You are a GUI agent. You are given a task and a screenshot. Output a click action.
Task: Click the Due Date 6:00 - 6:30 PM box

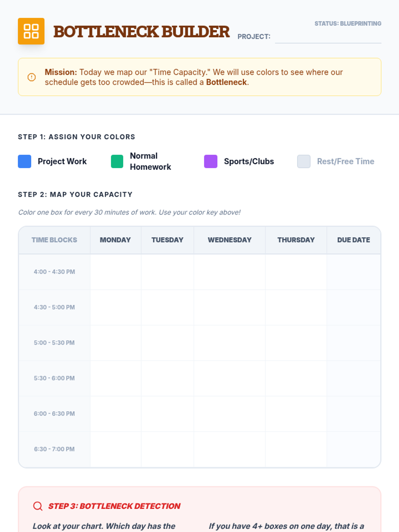coord(354,414)
